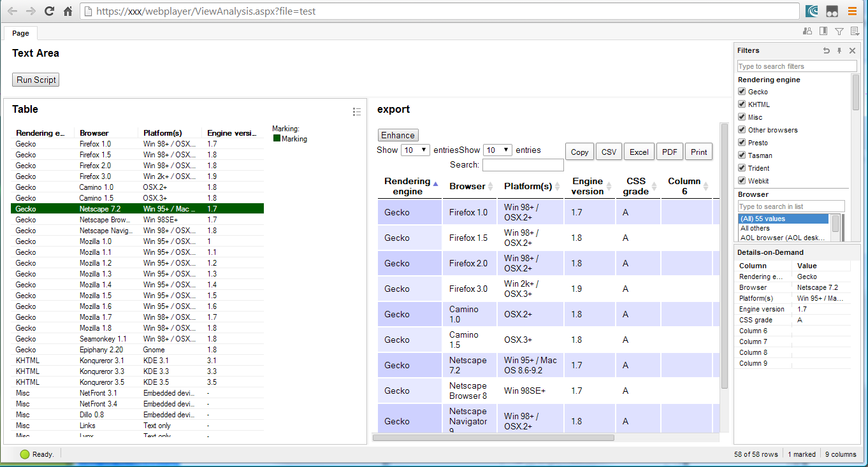
Task: Sort export table by Platform(s)
Action: (531, 186)
